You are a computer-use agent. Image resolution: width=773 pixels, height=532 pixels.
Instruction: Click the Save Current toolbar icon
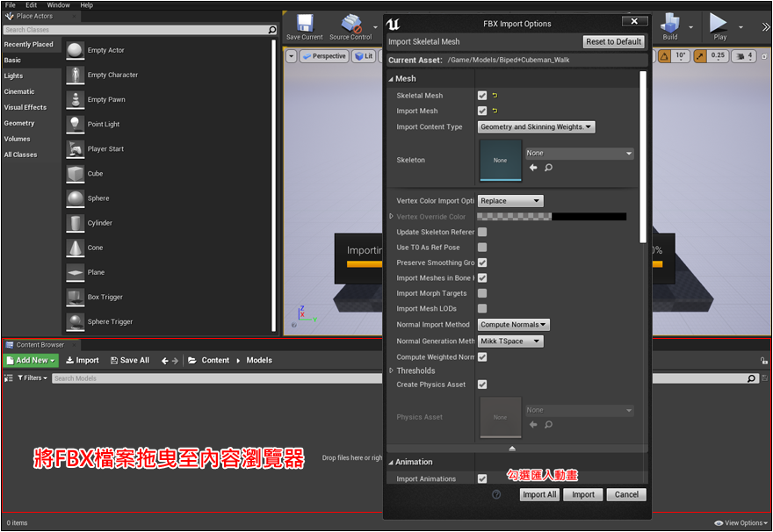(x=304, y=23)
